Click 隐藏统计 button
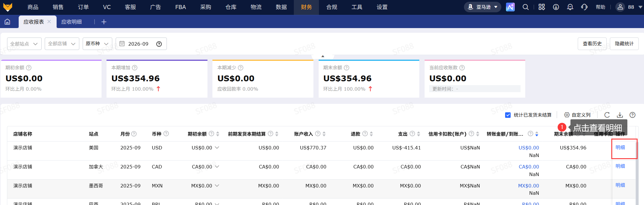Image resolution: width=644 pixels, height=205 pixels. pos(624,44)
